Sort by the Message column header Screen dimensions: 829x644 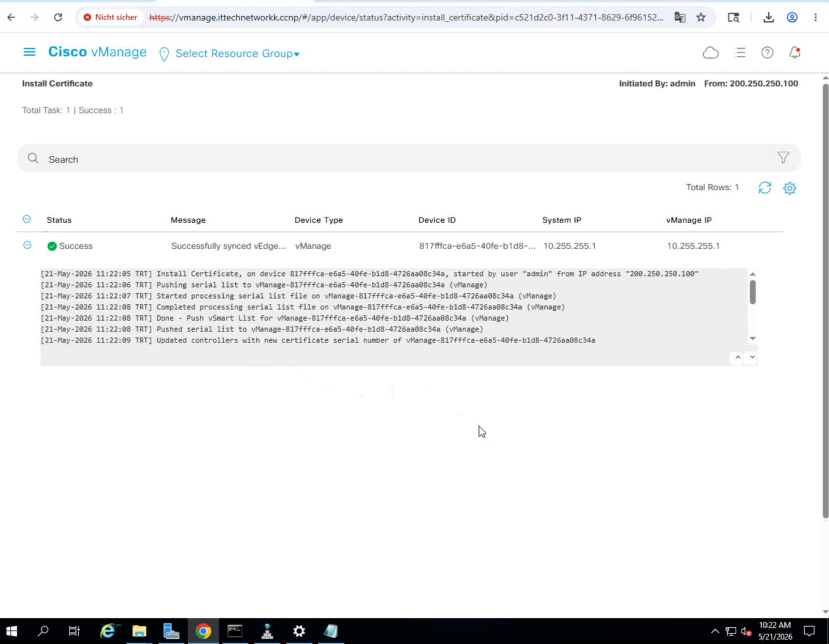point(188,220)
